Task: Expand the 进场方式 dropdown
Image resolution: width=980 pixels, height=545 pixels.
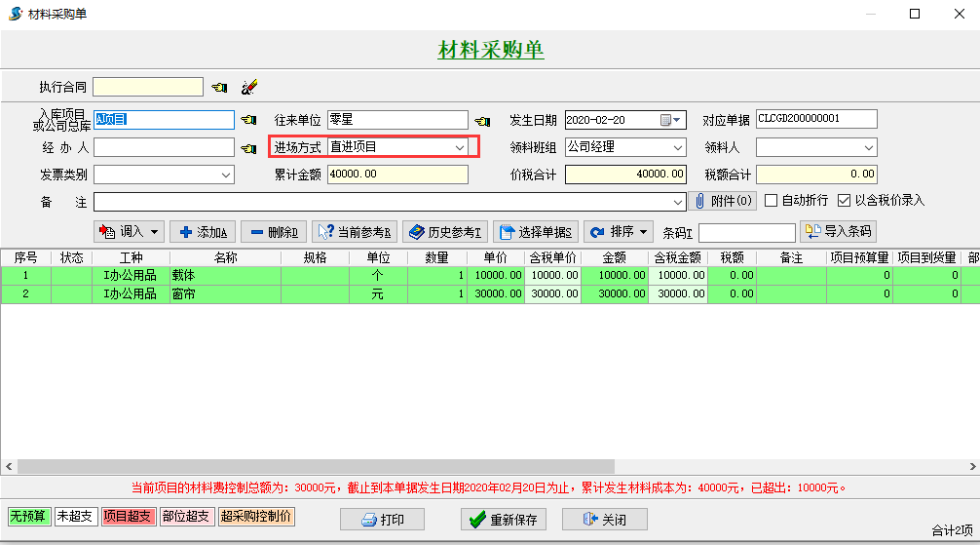Action: 460,147
